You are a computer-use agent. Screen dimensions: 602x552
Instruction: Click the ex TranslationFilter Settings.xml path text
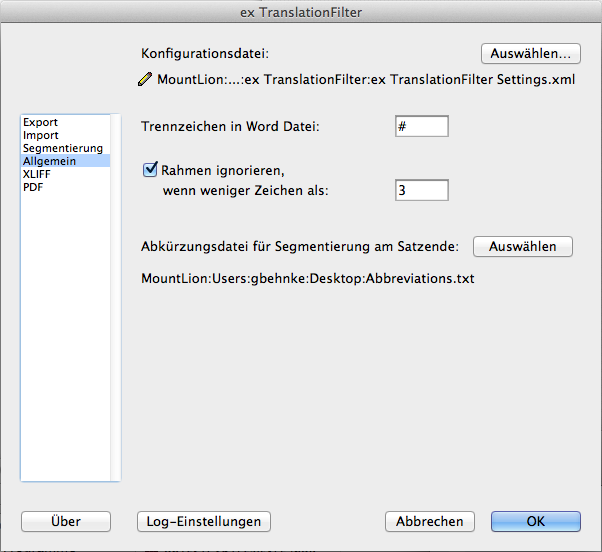(x=366, y=79)
